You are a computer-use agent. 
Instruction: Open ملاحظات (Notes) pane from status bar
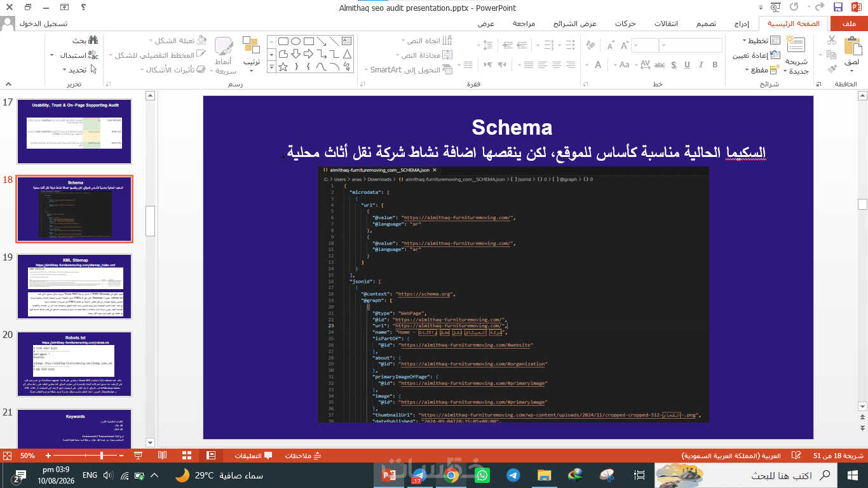(x=303, y=456)
